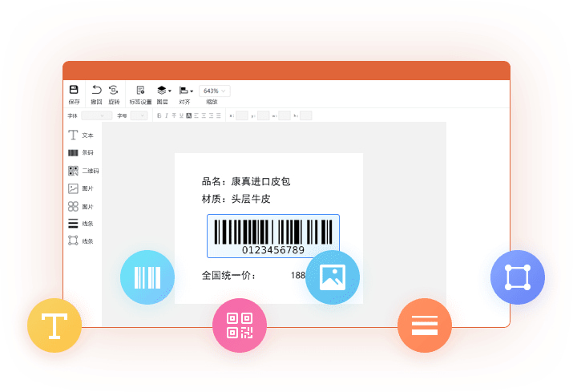Screen dimensions: 573x392
Task: Toggle italic I formatting
Action: (166, 116)
